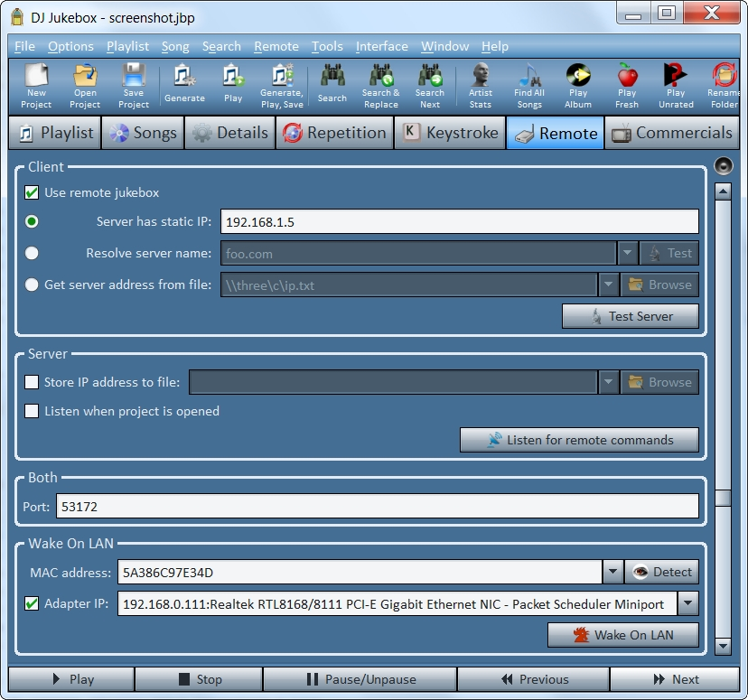Click Pause/Unpause button
The width and height of the screenshot is (748, 700).
[360, 679]
